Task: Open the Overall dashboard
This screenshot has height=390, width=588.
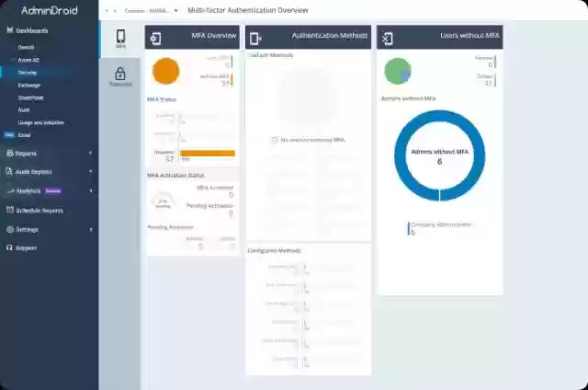Action: 26,47
